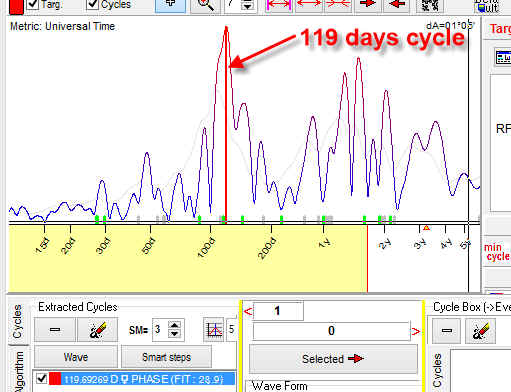Click the Smart steps button

coord(166,357)
